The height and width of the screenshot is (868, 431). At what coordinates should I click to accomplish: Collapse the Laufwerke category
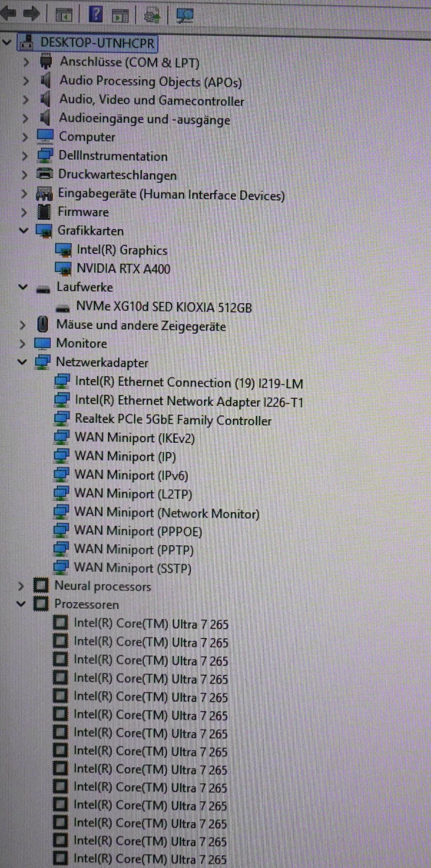coord(23,287)
